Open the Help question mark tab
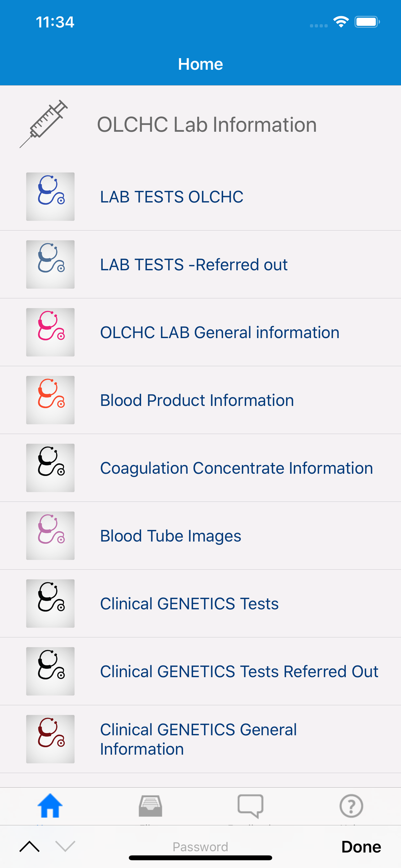This screenshot has height=868, width=401. tap(351, 806)
